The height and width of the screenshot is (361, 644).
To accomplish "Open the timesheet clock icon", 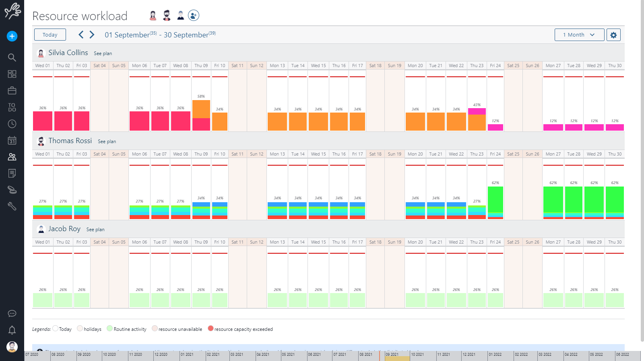I will coord(12,124).
